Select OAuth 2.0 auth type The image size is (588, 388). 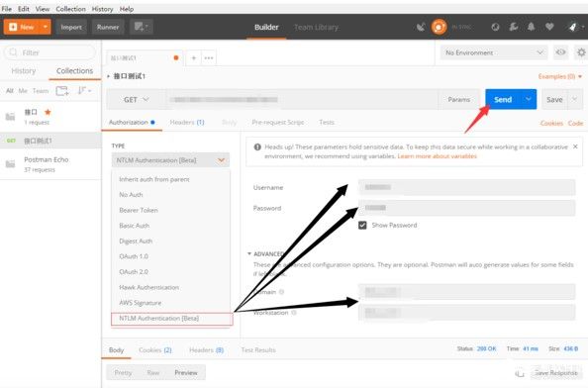133,272
